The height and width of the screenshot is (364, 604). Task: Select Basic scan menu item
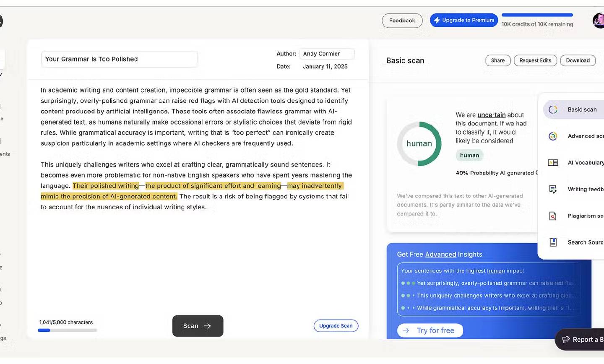(x=573, y=109)
